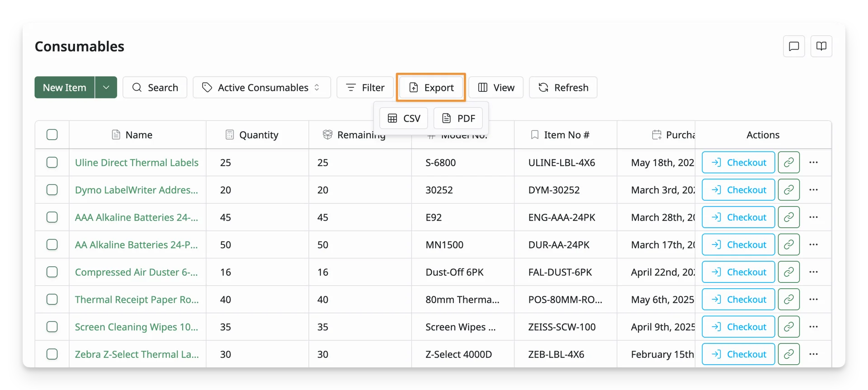
Task: Checkout Zebra Z-Select Thermal item
Action: click(x=738, y=354)
